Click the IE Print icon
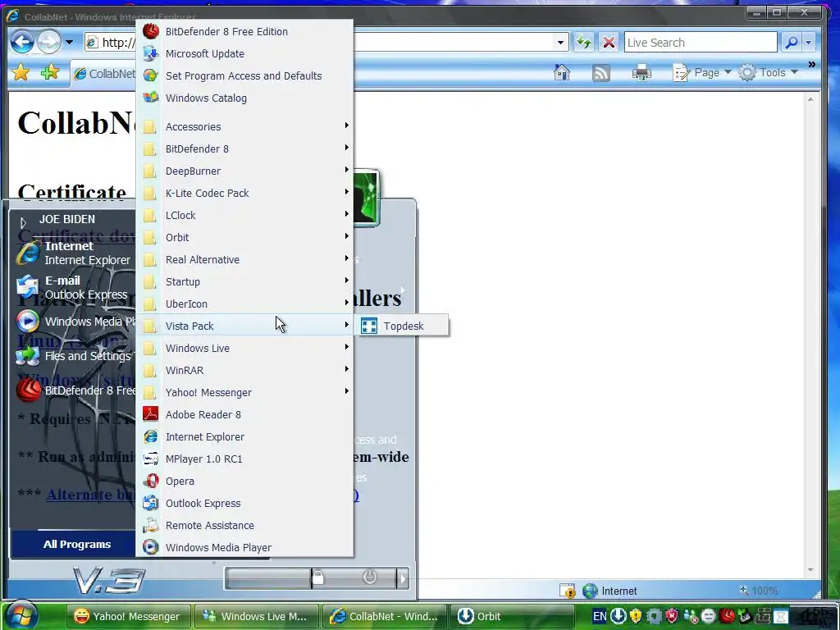 pyautogui.click(x=641, y=72)
